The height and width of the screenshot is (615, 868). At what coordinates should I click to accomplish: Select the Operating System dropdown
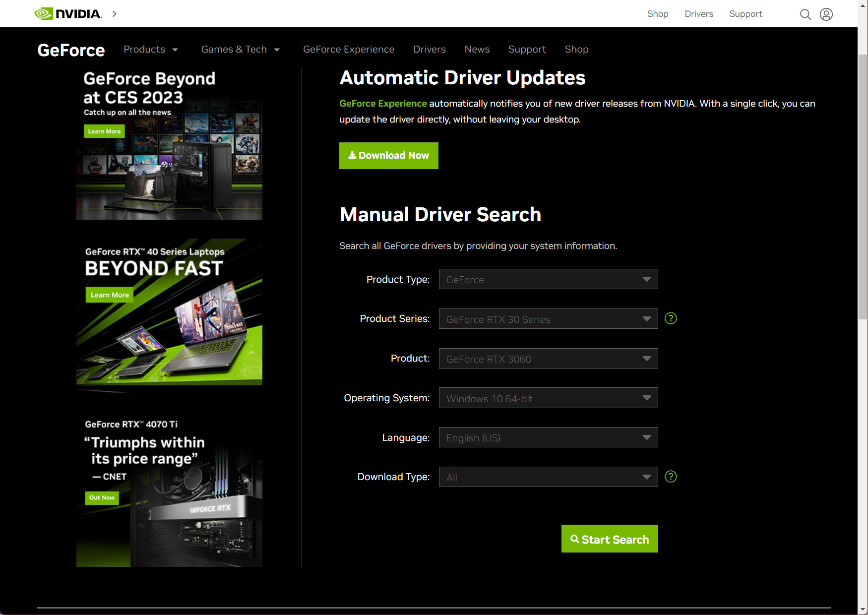(548, 398)
